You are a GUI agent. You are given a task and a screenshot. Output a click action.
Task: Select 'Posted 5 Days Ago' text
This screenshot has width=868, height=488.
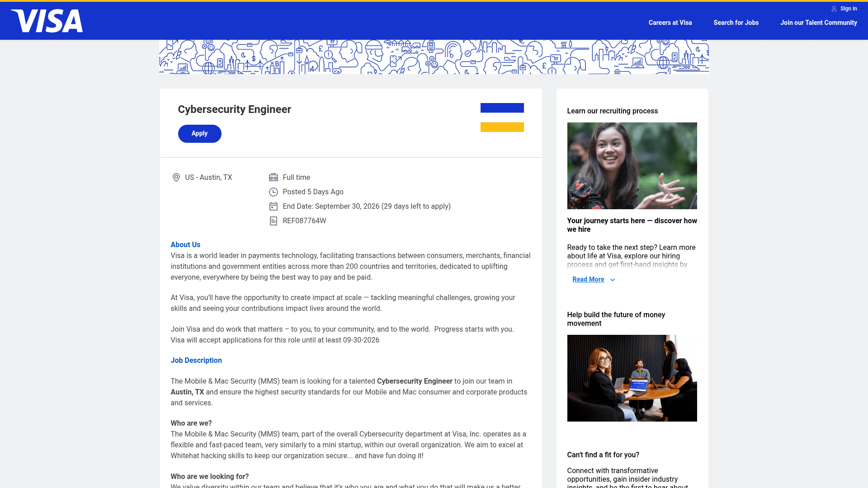click(x=313, y=192)
